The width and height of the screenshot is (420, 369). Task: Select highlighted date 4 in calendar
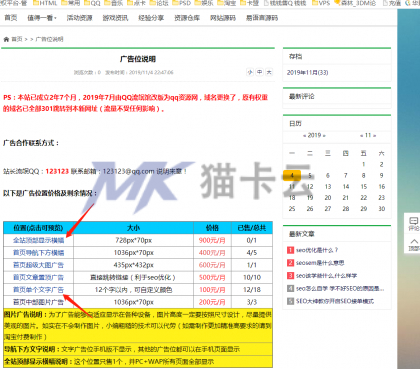292,175
